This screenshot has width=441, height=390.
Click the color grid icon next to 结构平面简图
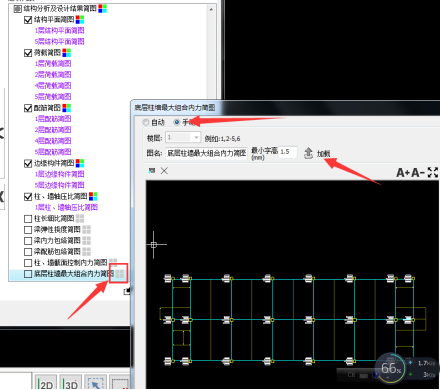point(80,20)
